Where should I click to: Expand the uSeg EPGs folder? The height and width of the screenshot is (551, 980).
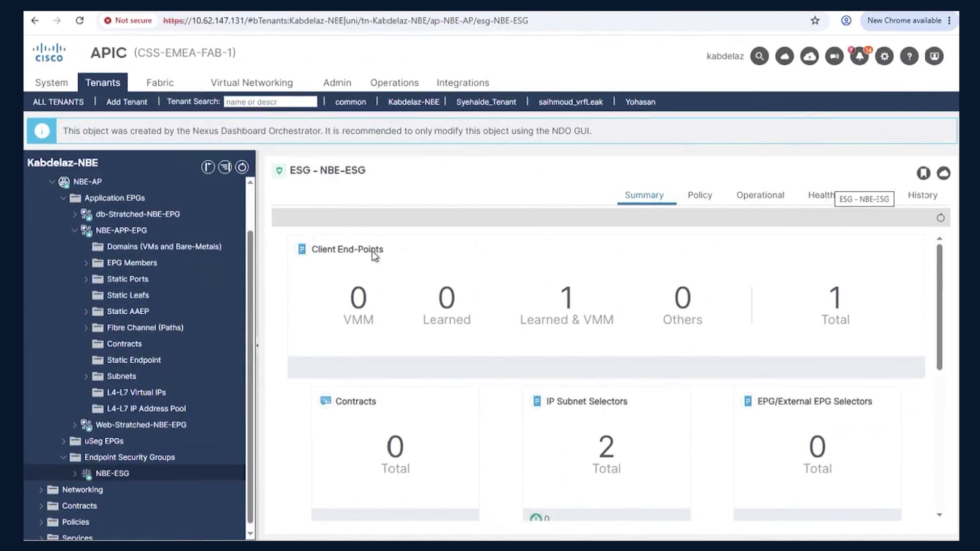point(63,441)
